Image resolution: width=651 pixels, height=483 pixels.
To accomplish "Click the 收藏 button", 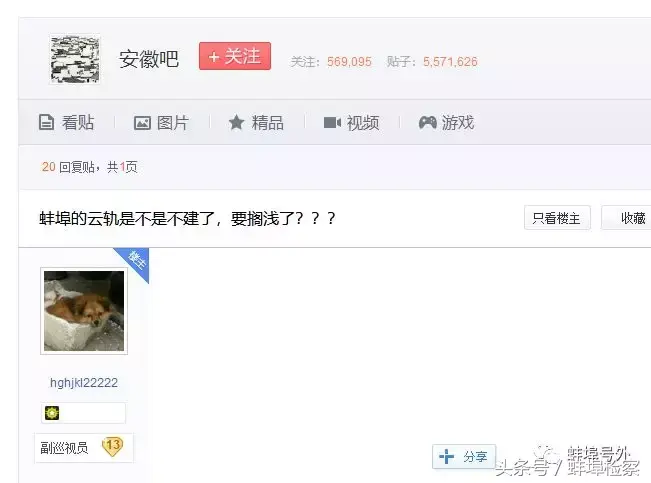I will coord(626,218).
